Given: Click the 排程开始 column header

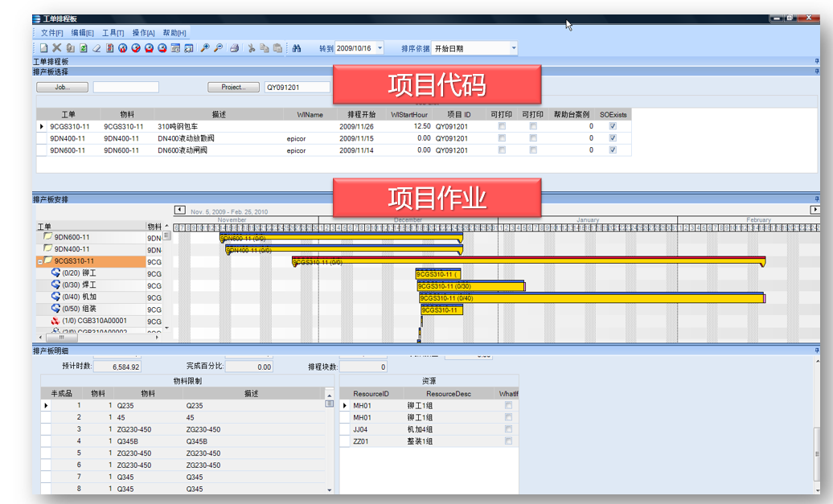Looking at the screenshot, I should (361, 115).
